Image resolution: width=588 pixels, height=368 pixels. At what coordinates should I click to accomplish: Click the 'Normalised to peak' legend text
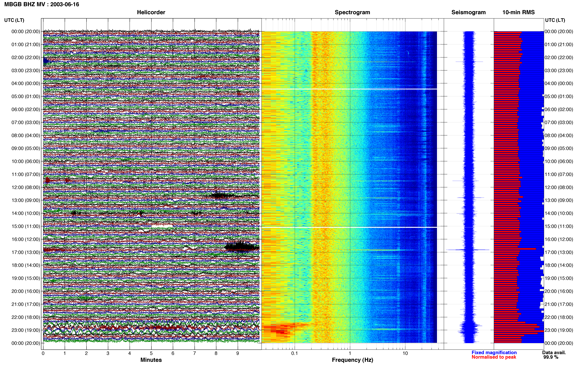(494, 357)
